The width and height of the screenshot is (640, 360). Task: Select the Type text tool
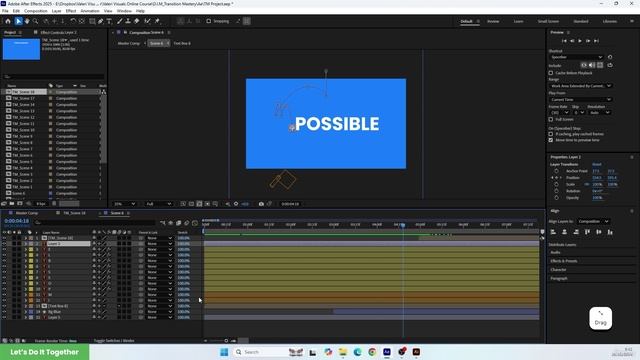click(x=109, y=21)
